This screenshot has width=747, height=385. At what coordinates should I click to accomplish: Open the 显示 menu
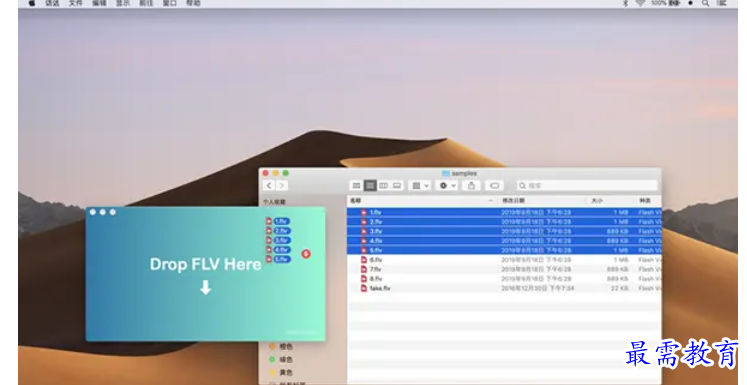tap(123, 3)
